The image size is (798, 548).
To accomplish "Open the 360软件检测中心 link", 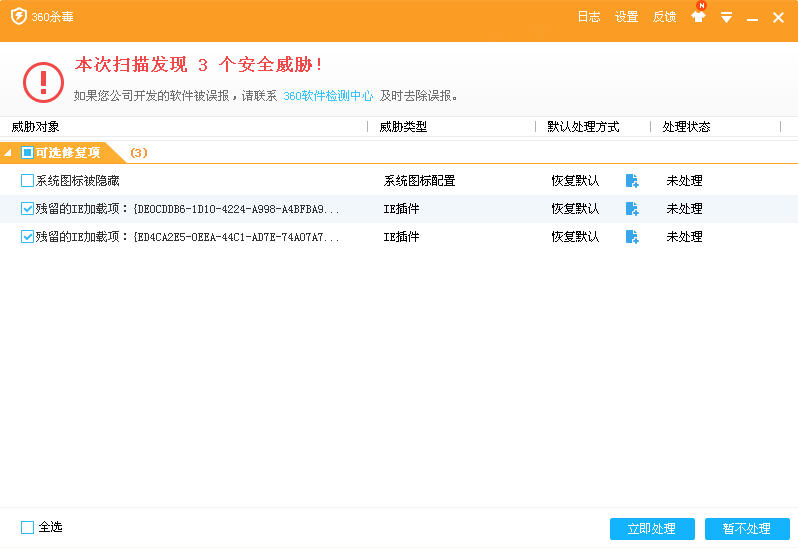I will (328, 96).
